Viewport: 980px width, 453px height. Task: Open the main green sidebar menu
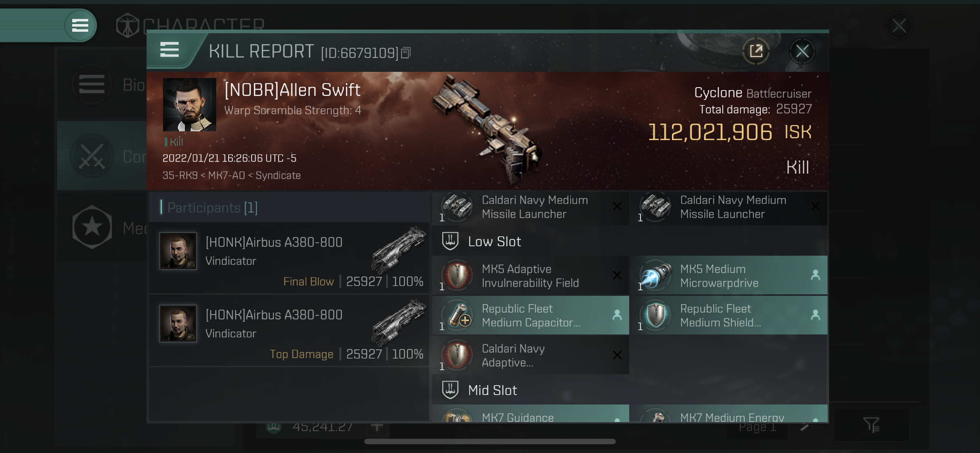pyautogui.click(x=80, y=26)
